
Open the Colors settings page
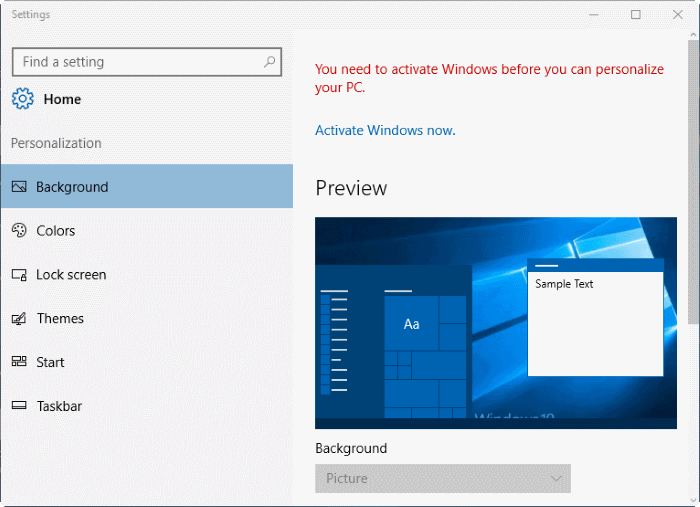click(x=56, y=231)
